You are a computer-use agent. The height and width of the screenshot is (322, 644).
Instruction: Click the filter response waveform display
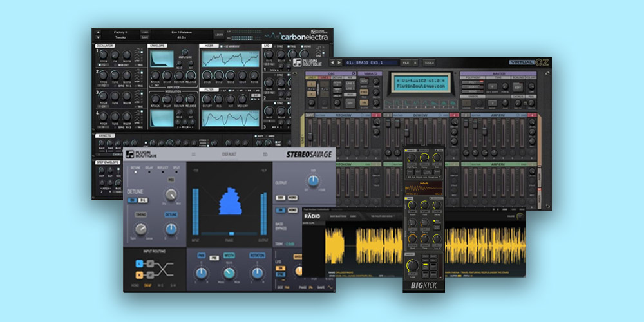pos(230,118)
